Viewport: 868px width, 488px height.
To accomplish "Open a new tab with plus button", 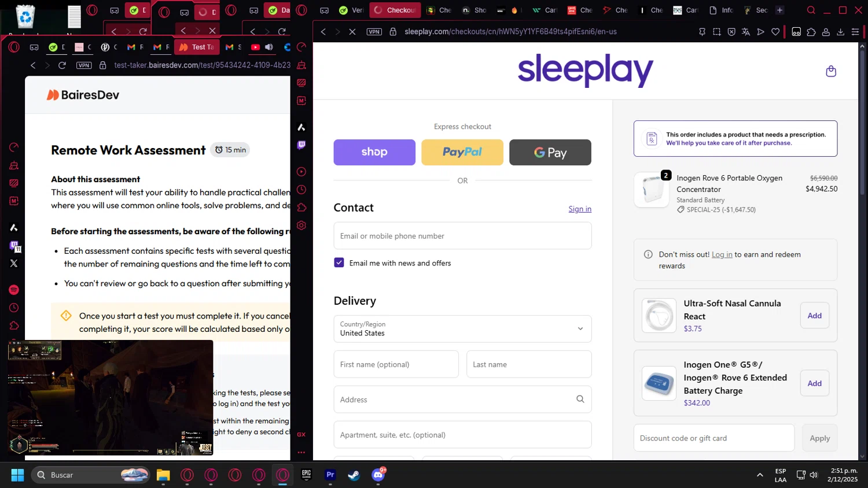I will click(x=779, y=10).
